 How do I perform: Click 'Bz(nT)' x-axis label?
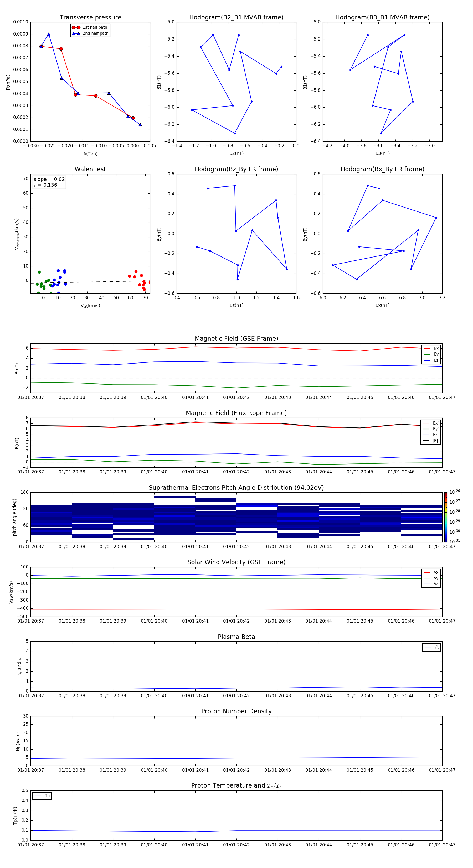click(x=236, y=305)
